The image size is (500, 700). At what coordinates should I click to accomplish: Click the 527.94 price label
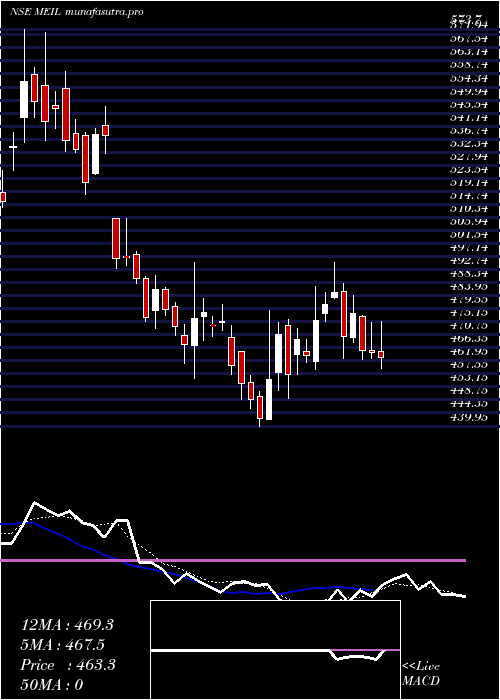point(469,156)
